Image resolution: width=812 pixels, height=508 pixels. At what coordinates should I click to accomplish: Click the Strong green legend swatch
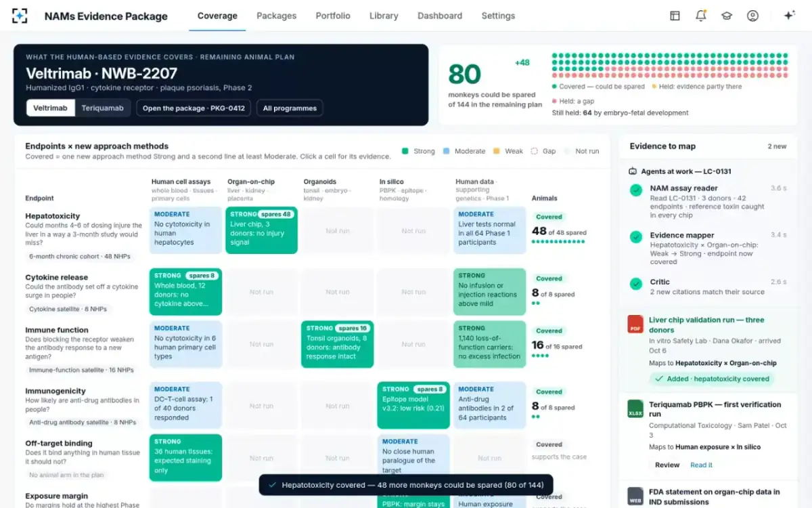[x=405, y=151]
